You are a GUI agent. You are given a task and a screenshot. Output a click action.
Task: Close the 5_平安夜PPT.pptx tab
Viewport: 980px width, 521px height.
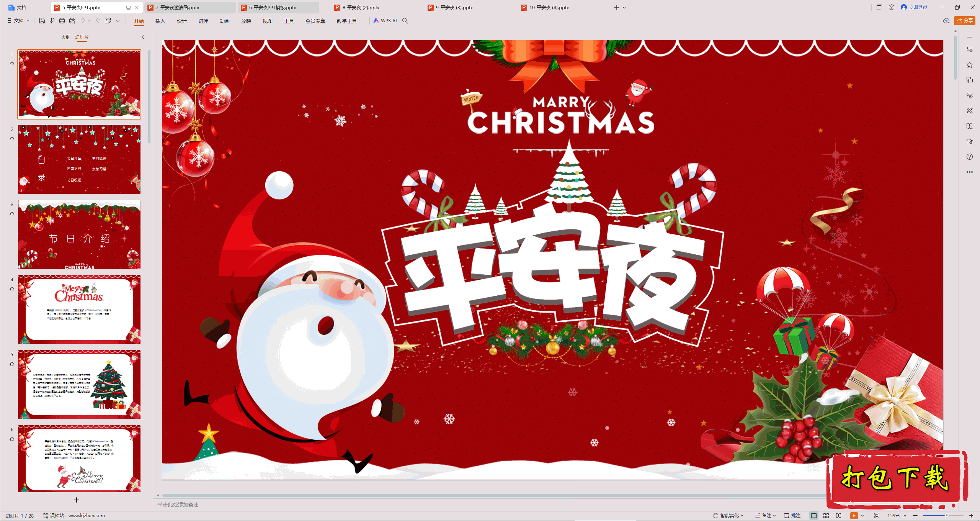pos(137,7)
